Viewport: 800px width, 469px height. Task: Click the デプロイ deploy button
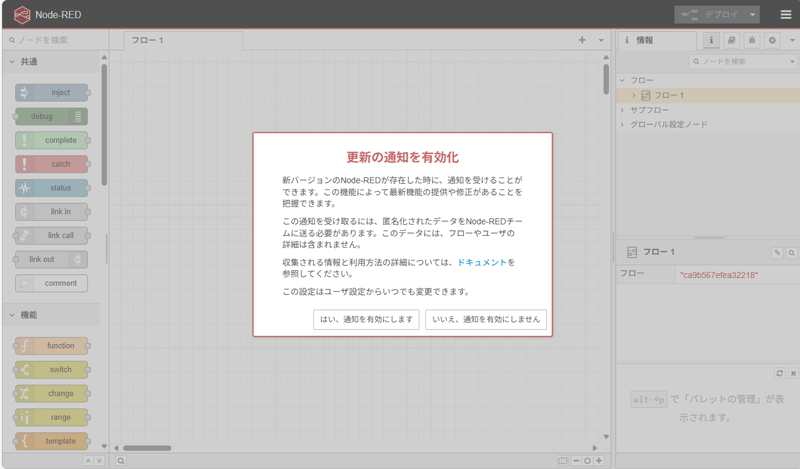click(710, 15)
